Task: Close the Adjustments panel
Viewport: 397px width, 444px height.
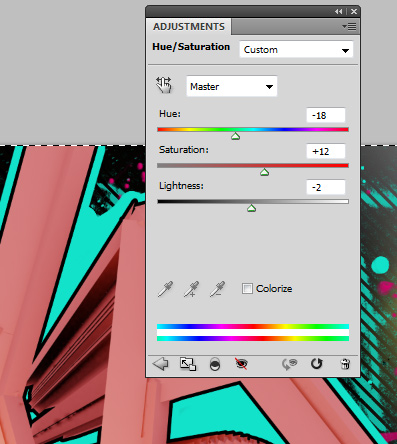Action: click(354, 12)
